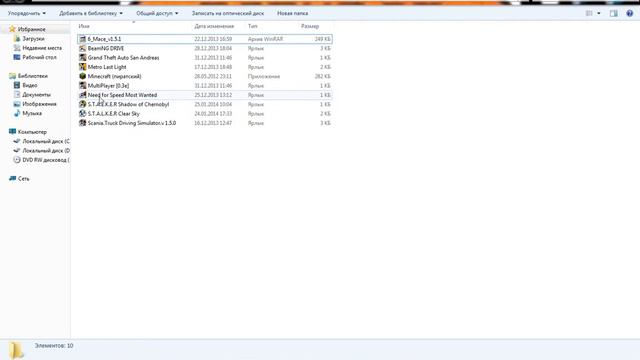This screenshot has width=640, height=360.
Task: Click the folder icon in details pane
Action: (16, 350)
